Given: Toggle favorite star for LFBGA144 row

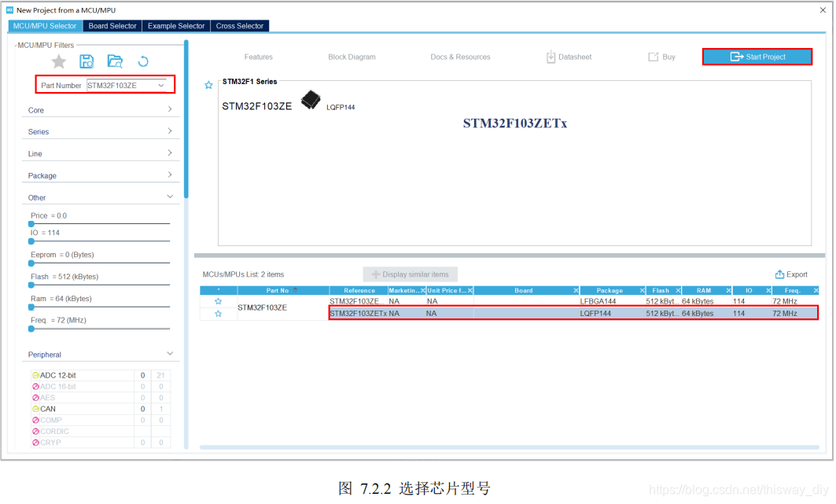Looking at the screenshot, I should (x=218, y=302).
